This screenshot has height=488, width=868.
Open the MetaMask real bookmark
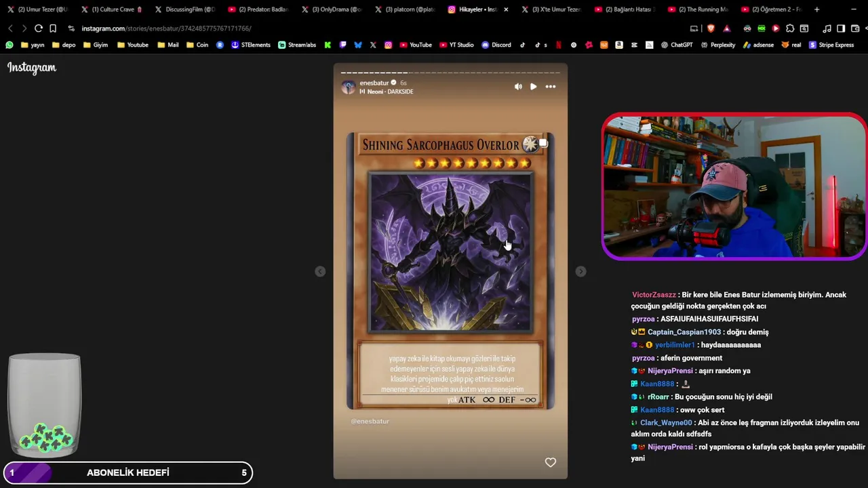[791, 45]
